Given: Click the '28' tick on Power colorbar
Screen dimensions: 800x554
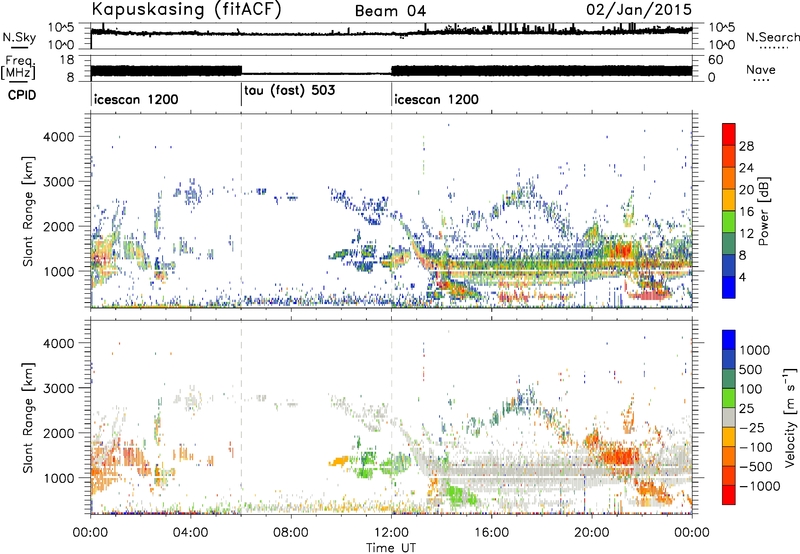Looking at the screenshot, I should [746, 146].
